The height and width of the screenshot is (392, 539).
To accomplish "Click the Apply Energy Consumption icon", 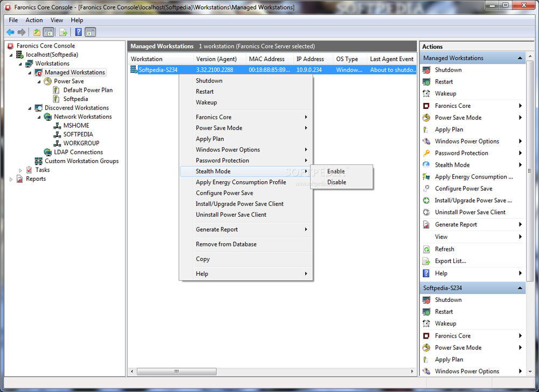I will [426, 177].
